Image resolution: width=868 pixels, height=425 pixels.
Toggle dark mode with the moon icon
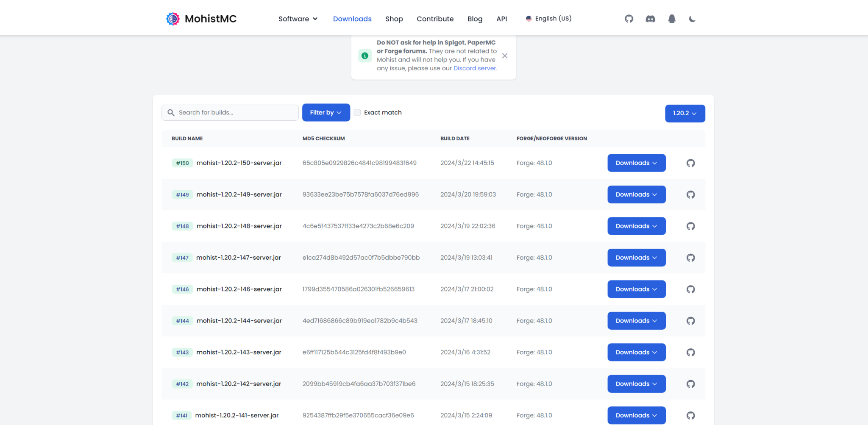click(x=692, y=19)
